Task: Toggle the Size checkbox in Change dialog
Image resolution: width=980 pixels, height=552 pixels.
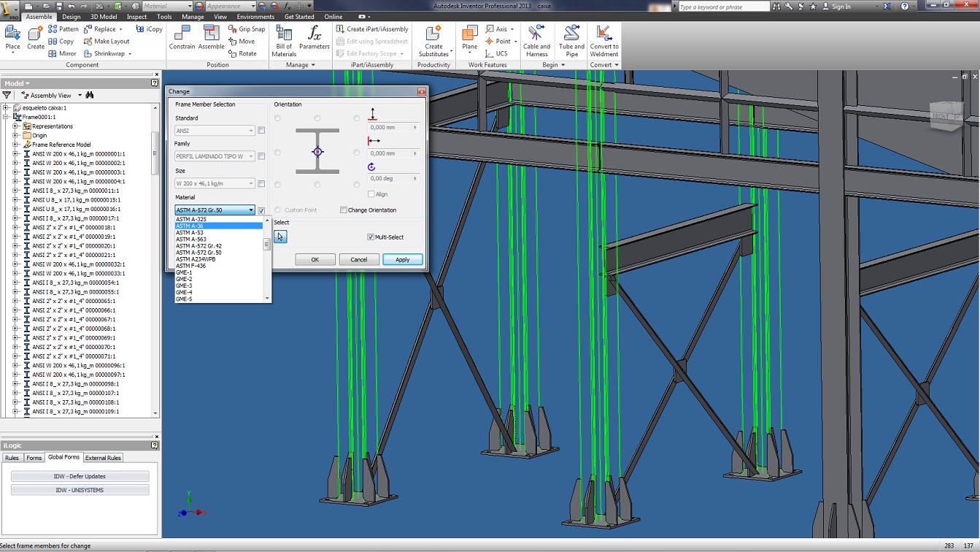Action: point(261,183)
